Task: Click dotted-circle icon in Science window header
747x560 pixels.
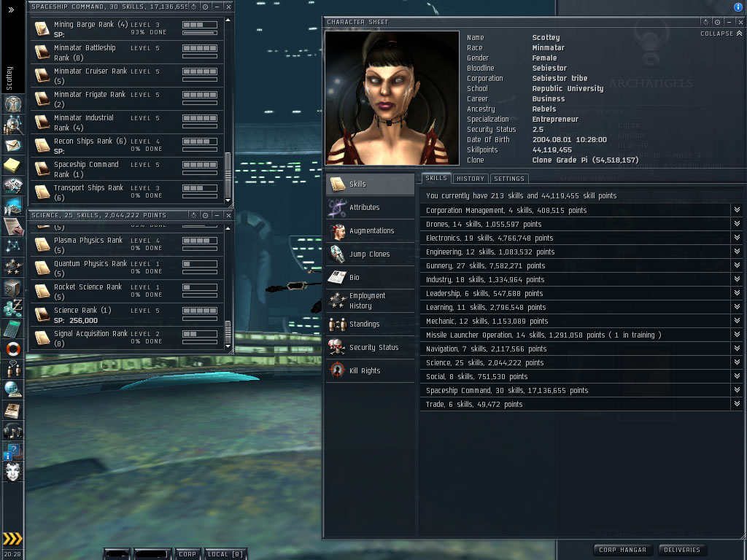Action: coord(194,215)
